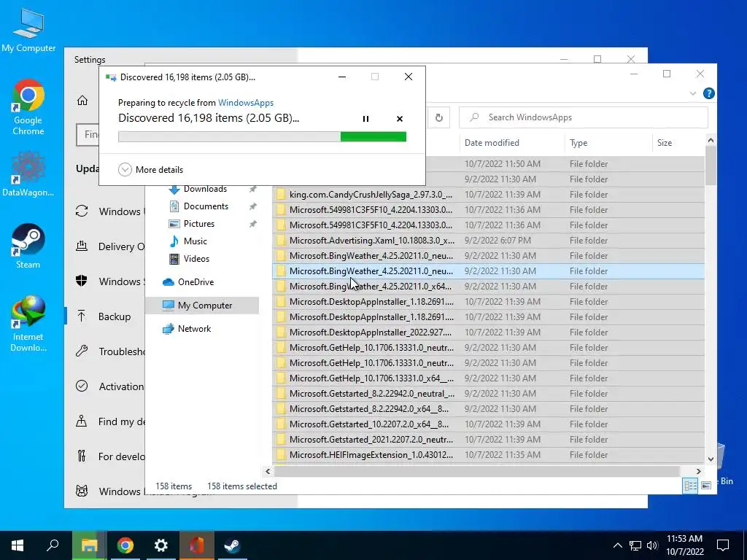Image resolution: width=747 pixels, height=560 pixels.
Task: Select OneDrive in the navigation pane
Action: coord(196,282)
